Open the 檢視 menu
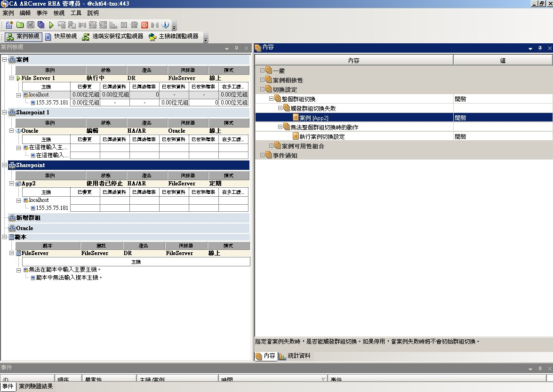The image size is (553, 392). click(59, 13)
